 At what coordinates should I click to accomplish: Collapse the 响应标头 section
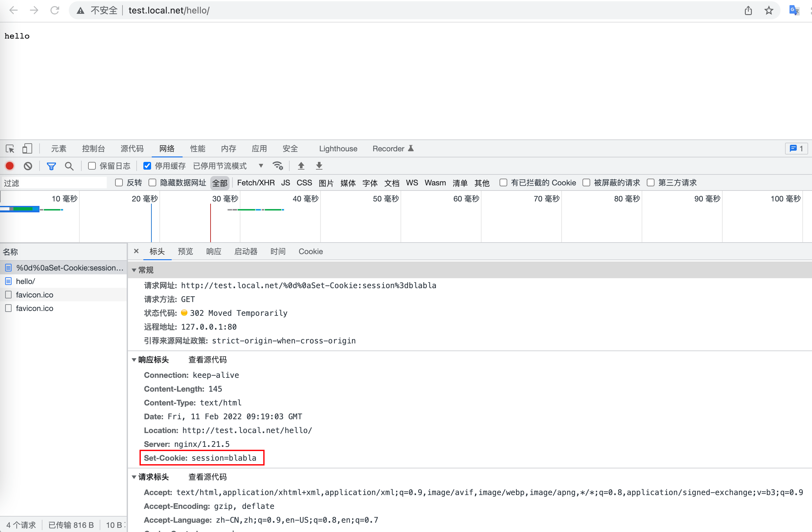(134, 360)
